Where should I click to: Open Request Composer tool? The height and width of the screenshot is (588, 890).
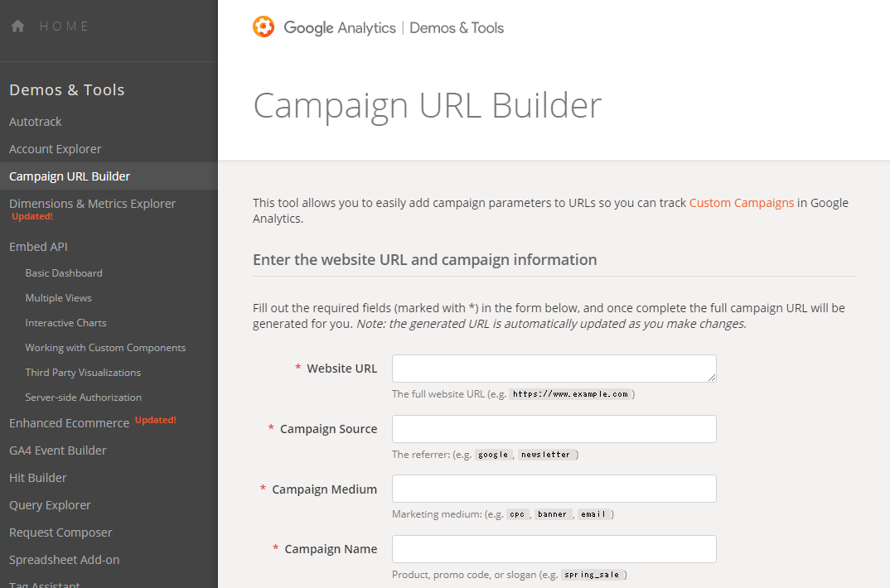[x=60, y=533]
